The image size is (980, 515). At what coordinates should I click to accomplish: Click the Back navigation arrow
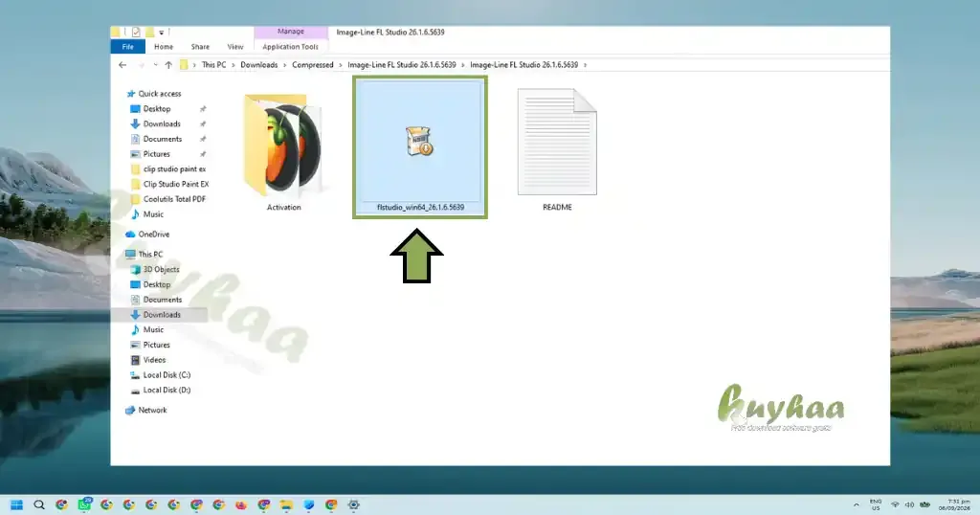click(122, 65)
